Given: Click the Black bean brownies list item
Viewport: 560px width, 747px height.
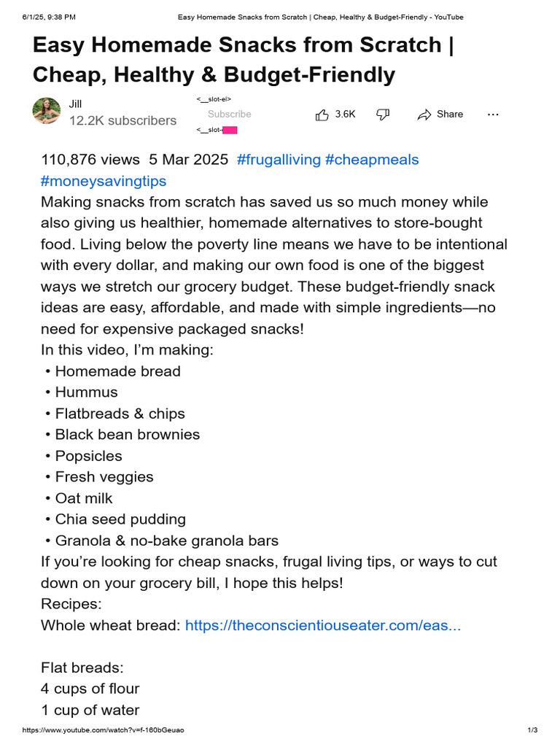Looking at the screenshot, I should click(x=127, y=435).
